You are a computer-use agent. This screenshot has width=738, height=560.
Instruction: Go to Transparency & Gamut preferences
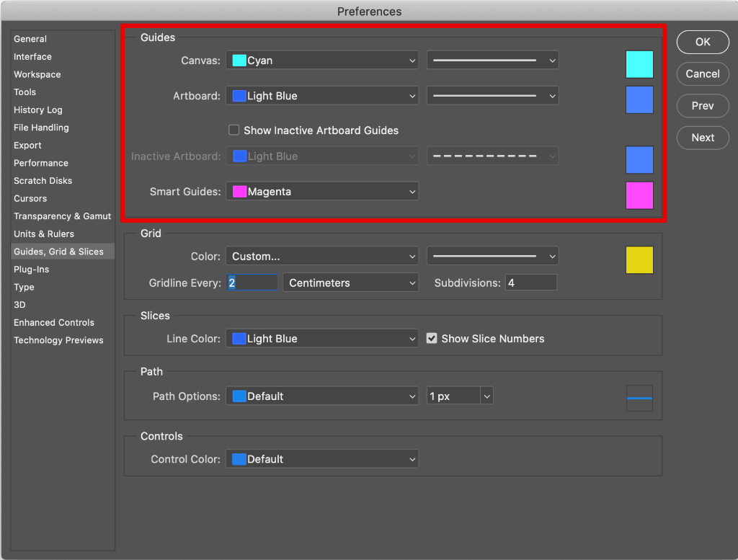[63, 216]
